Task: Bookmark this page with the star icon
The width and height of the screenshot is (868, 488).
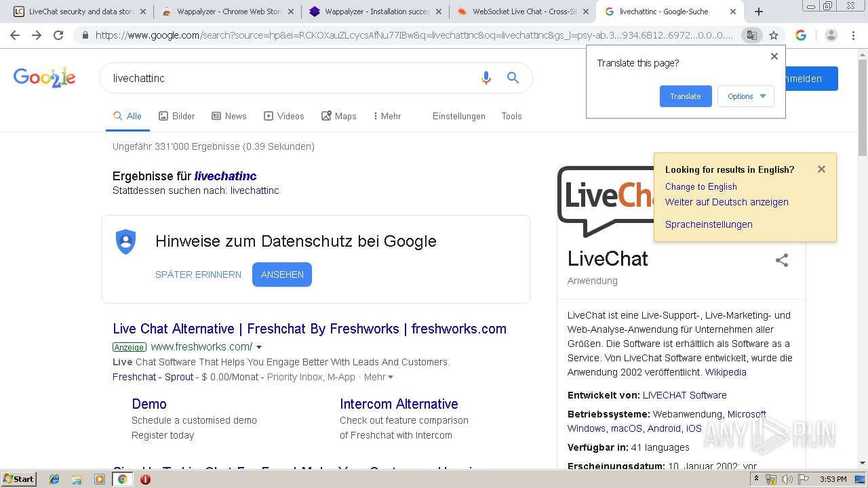Action: coord(774,35)
